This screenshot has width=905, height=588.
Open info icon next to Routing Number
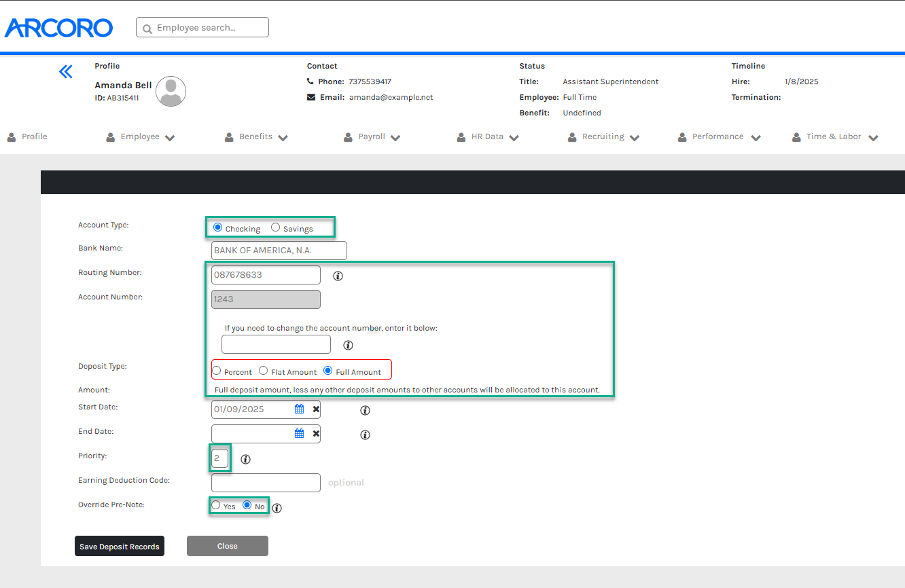click(x=338, y=276)
